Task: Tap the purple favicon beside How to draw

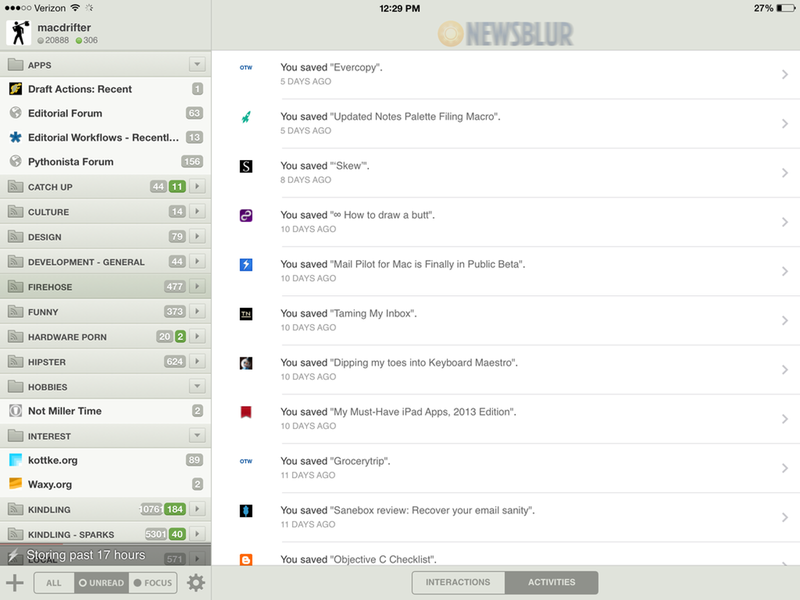Action: [x=246, y=215]
